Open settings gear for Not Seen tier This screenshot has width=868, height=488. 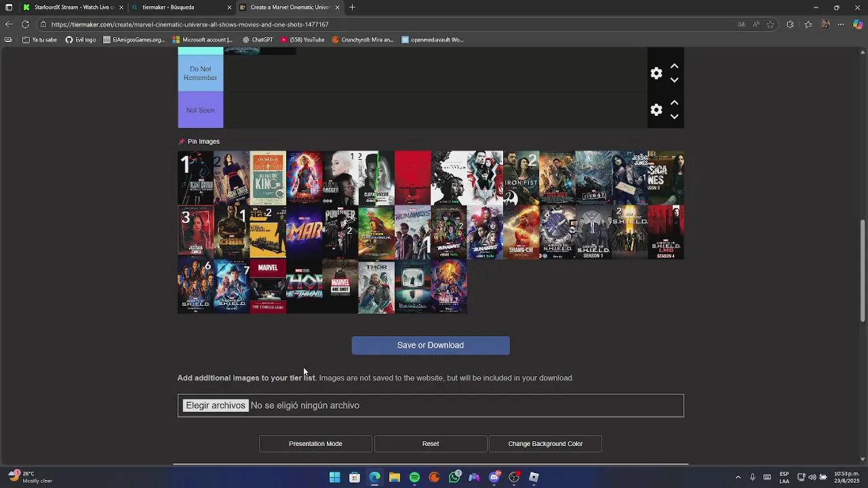click(656, 110)
